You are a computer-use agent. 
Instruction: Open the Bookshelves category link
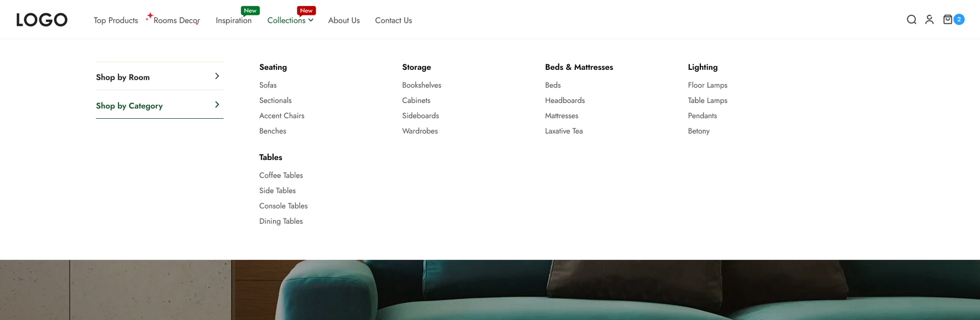coord(421,85)
